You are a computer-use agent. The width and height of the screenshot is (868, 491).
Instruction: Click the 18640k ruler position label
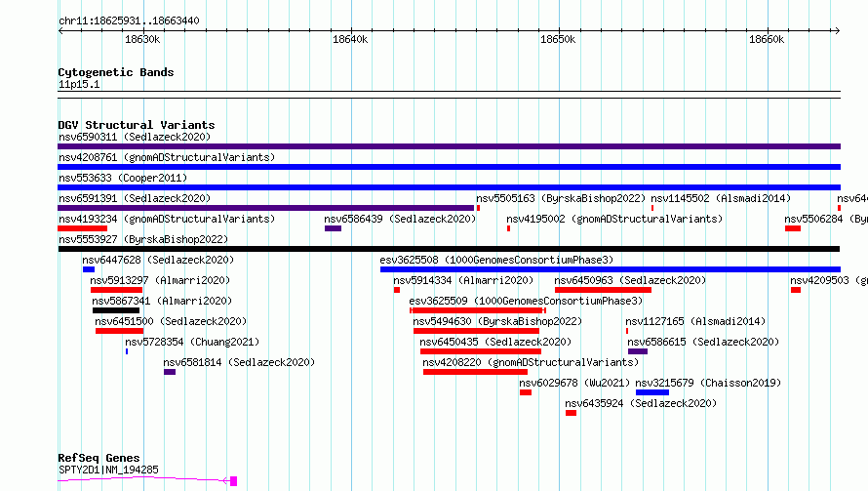pyautogui.click(x=350, y=39)
